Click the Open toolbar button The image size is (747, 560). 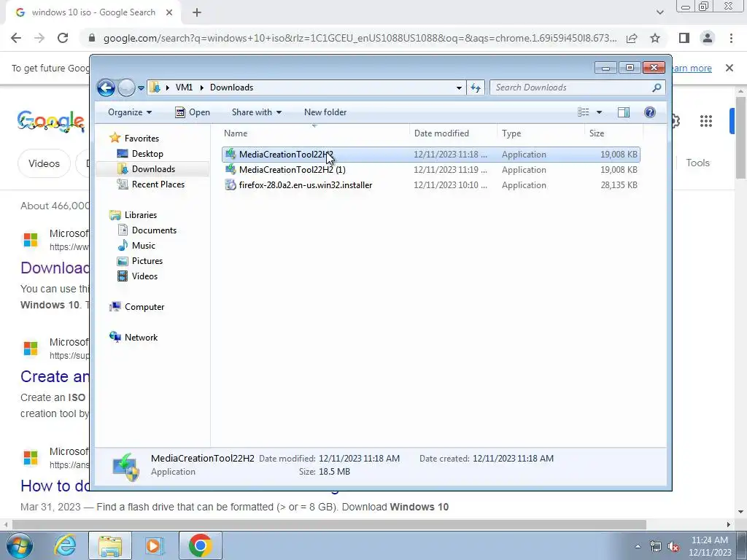(193, 112)
